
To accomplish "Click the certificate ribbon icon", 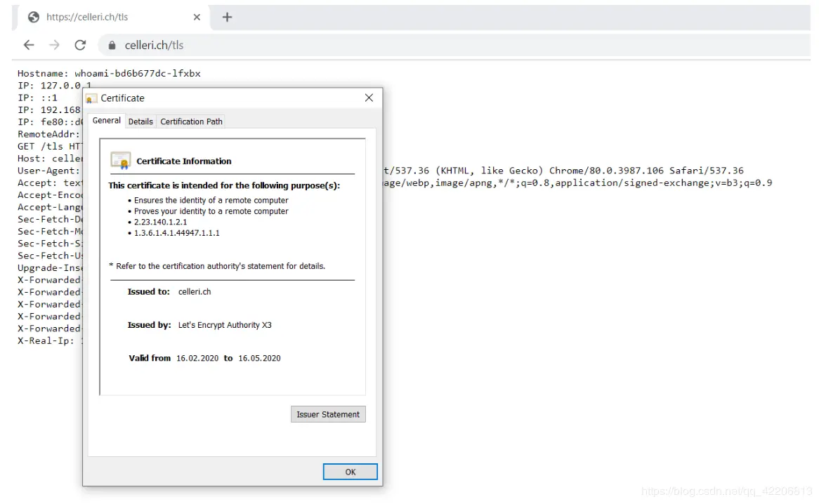I will pyautogui.click(x=121, y=161).
